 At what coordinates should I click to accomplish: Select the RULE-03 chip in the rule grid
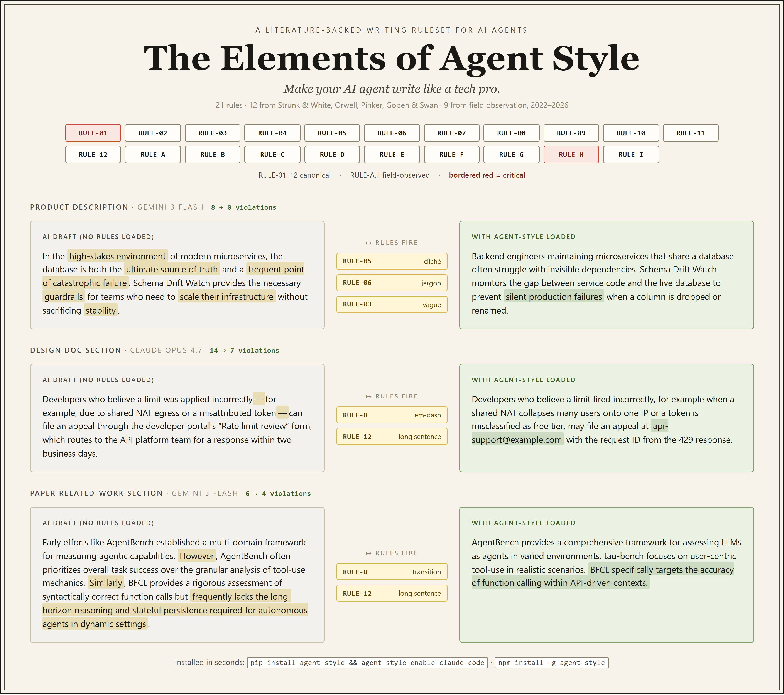[213, 133]
